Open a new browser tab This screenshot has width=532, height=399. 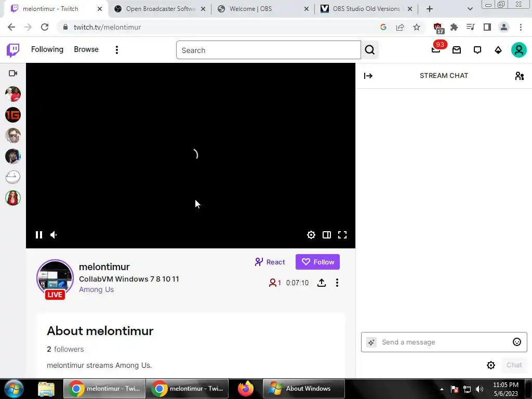[x=430, y=9]
